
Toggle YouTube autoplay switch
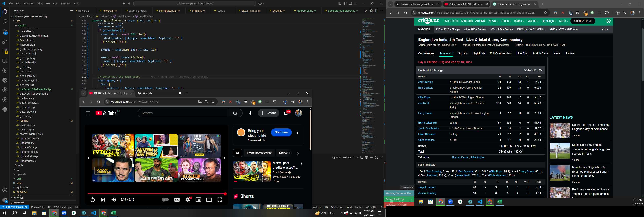point(165,200)
